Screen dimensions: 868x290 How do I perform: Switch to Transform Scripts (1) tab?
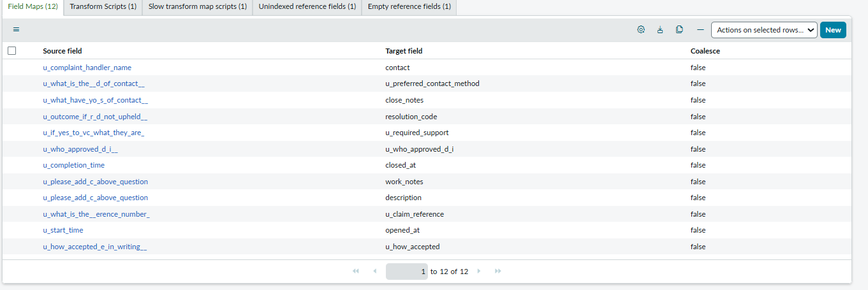click(103, 7)
